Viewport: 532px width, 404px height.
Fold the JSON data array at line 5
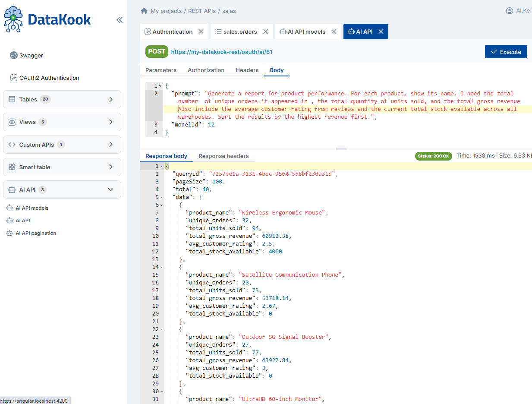pos(161,197)
